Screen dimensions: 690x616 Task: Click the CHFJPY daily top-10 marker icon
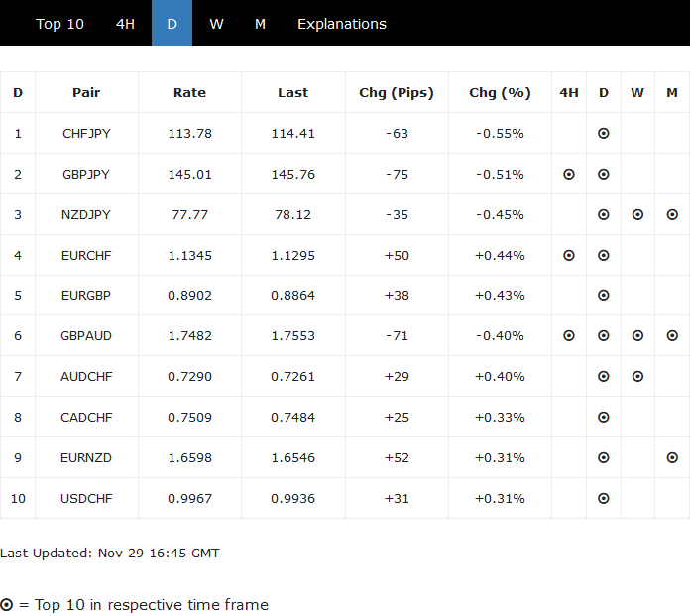(604, 133)
